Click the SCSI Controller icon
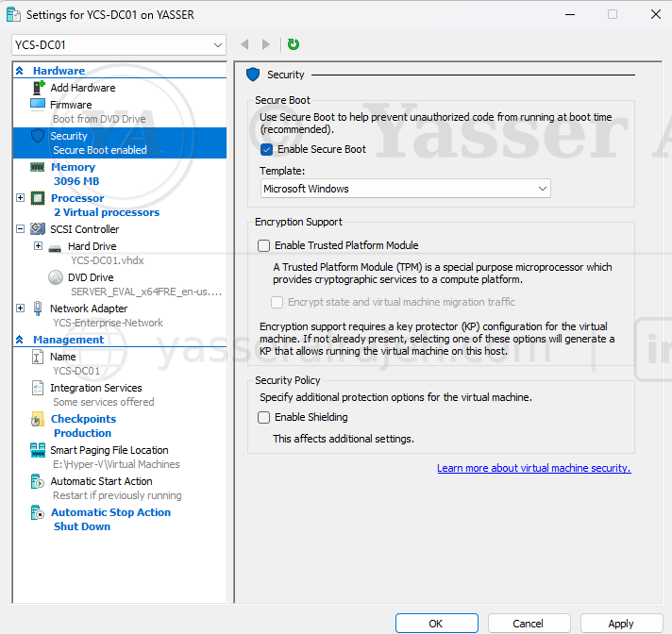Screen dimensions: 672x634 [x=38, y=228]
